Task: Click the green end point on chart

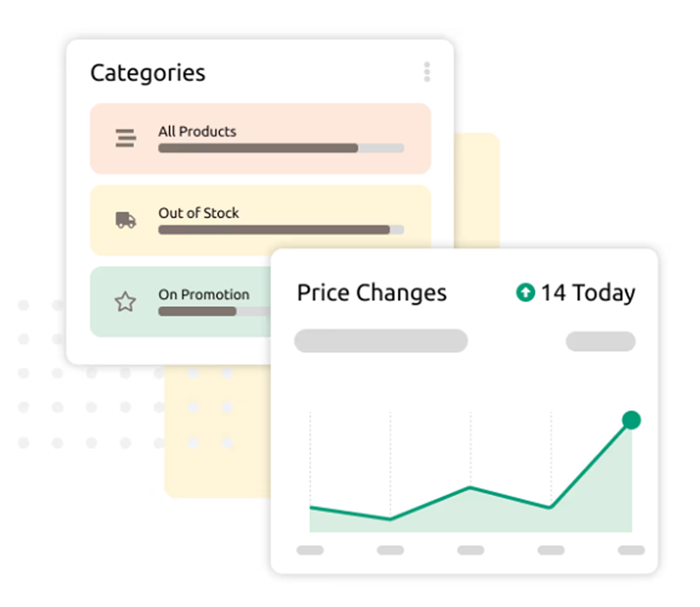Action: 631,420
